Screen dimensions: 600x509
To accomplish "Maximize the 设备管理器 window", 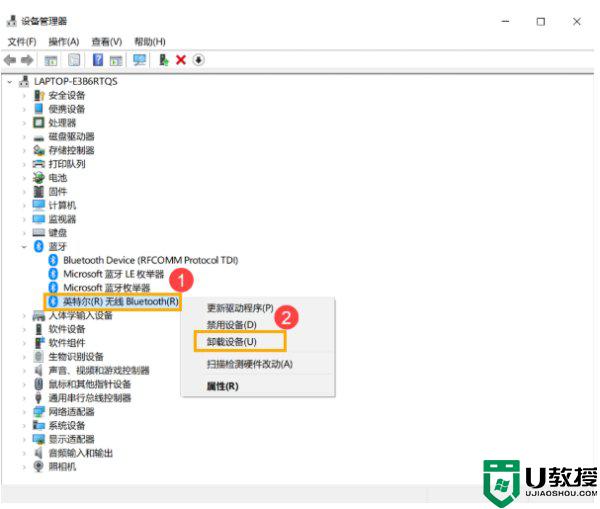I will click(x=541, y=21).
